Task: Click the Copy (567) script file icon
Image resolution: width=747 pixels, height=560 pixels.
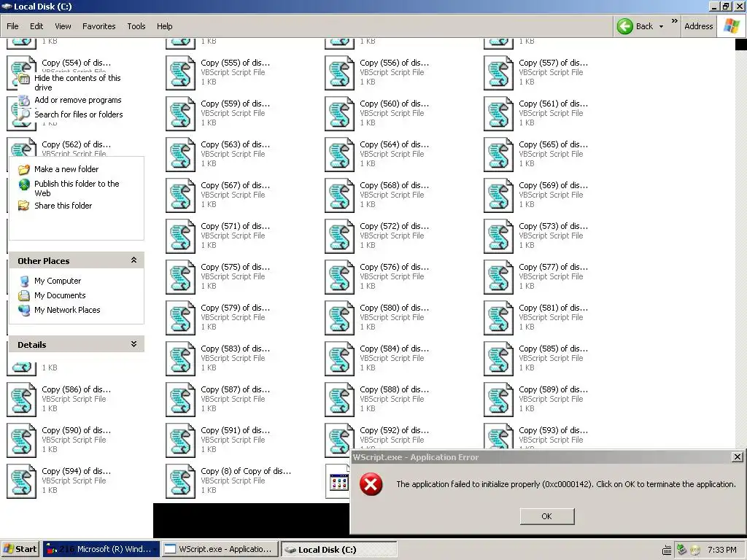Action: pos(181,195)
